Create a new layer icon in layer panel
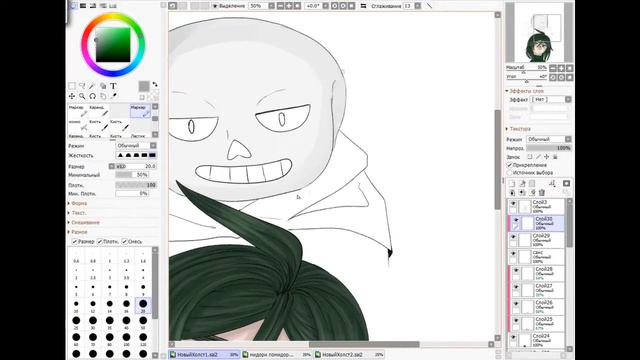This screenshot has width=640, height=360. coord(512,184)
